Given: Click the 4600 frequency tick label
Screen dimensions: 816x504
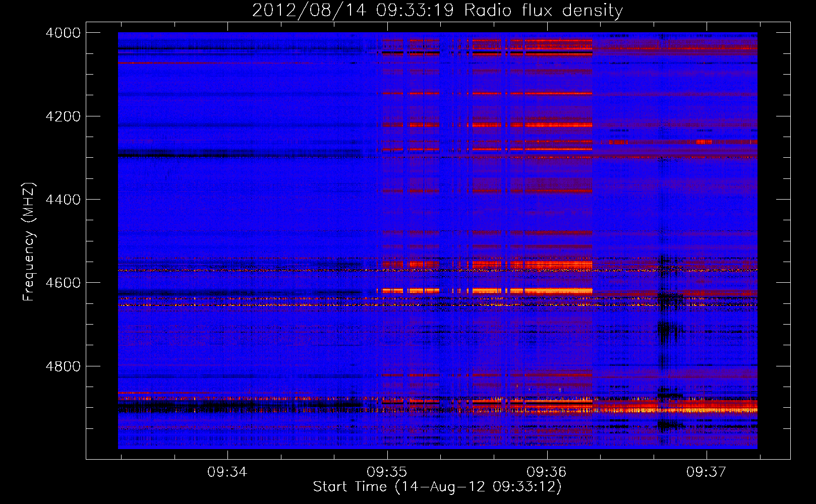Looking at the screenshot, I should pos(63,283).
